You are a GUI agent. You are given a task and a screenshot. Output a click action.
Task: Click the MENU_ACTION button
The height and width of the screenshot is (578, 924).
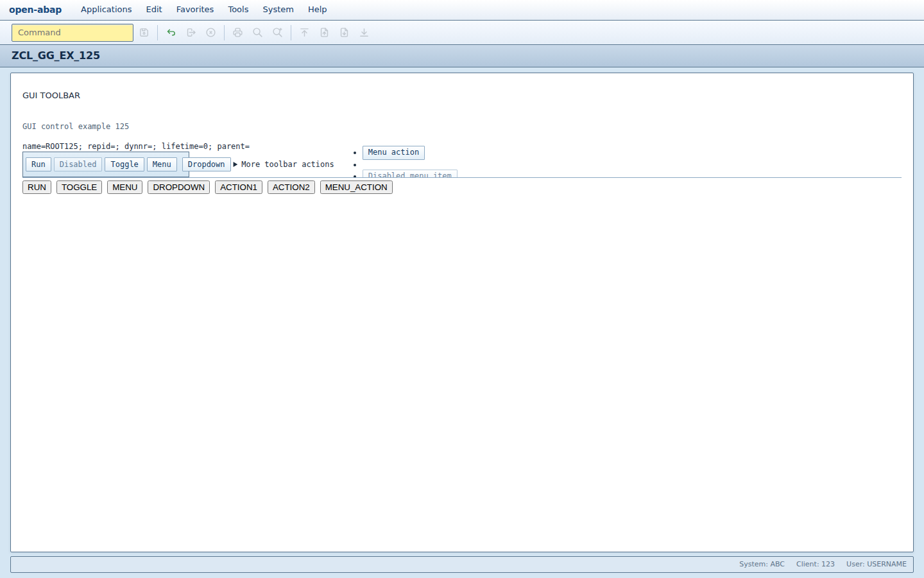(x=356, y=188)
